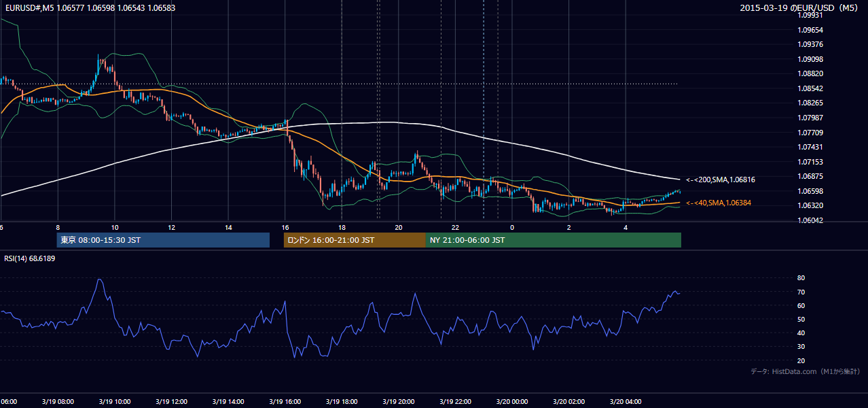Click the '3/19 14:00' date axis label
Screen dimensions: 868x408
tap(228, 402)
